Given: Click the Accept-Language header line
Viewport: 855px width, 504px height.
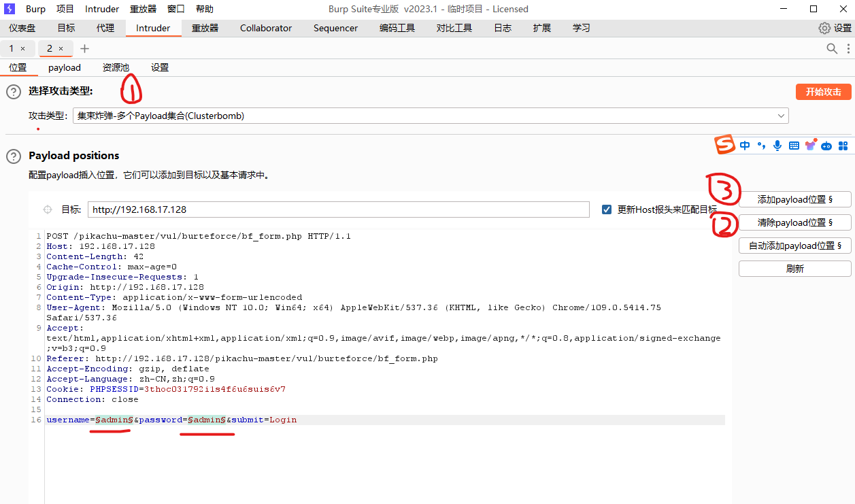Looking at the screenshot, I should point(131,379).
